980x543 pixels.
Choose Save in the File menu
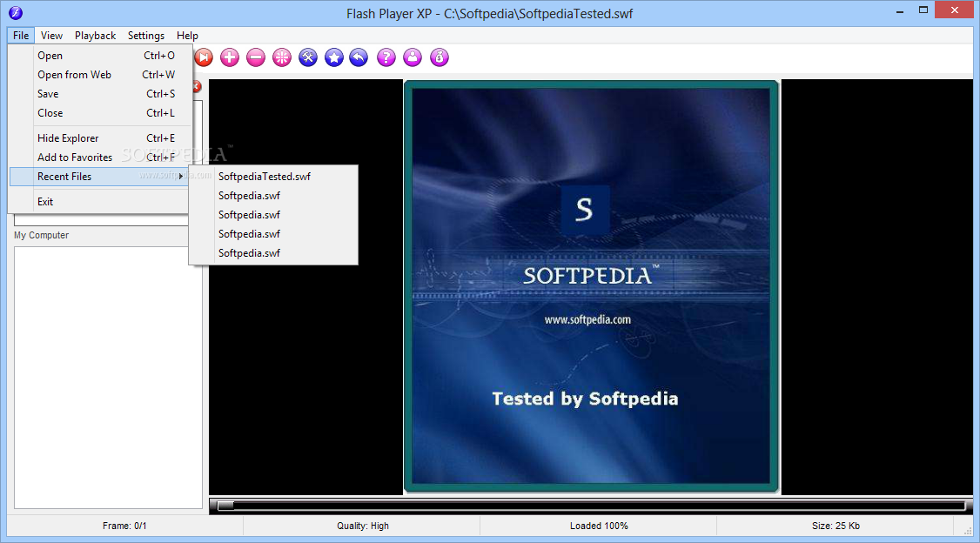tap(100, 94)
